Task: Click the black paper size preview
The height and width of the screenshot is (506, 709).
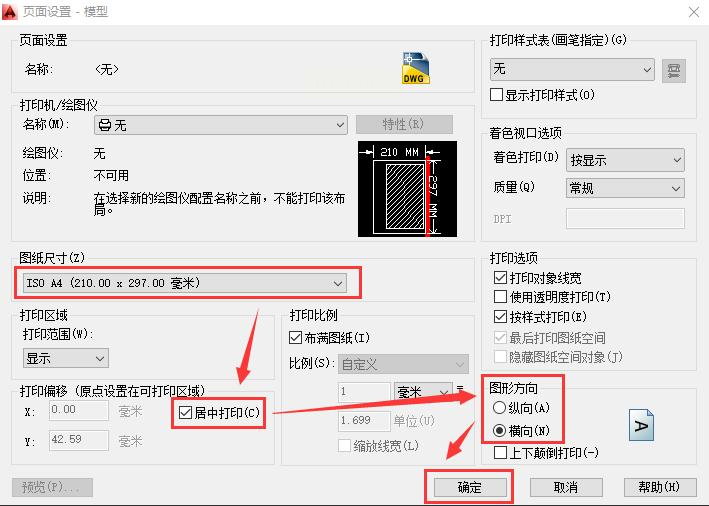Action: pyautogui.click(x=407, y=189)
